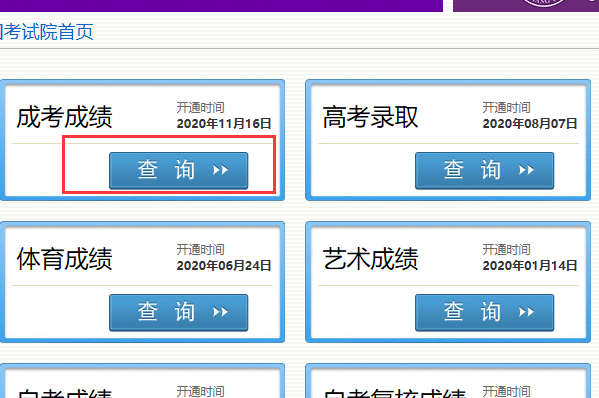Click 查询 button under 成考成绩
Screen dimensions: 599x398
pyautogui.click(x=178, y=170)
